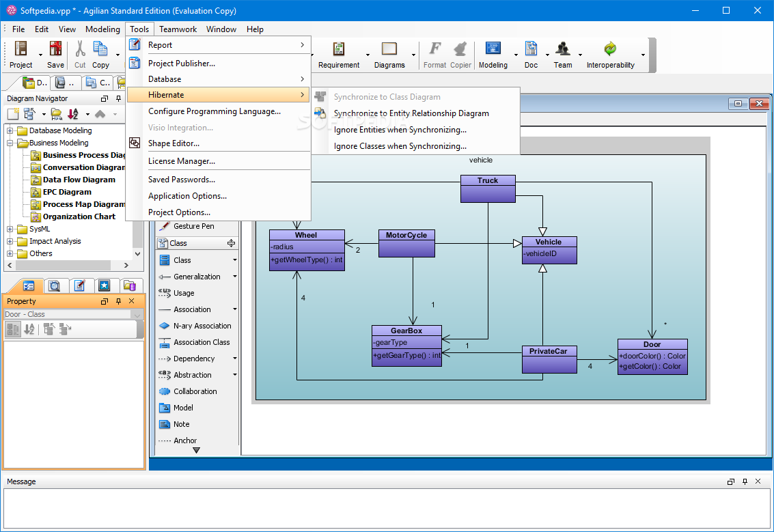Choose Synchronize to Entity Relationship Diagram
Viewport: 774px width, 532px height.
pyautogui.click(x=416, y=113)
